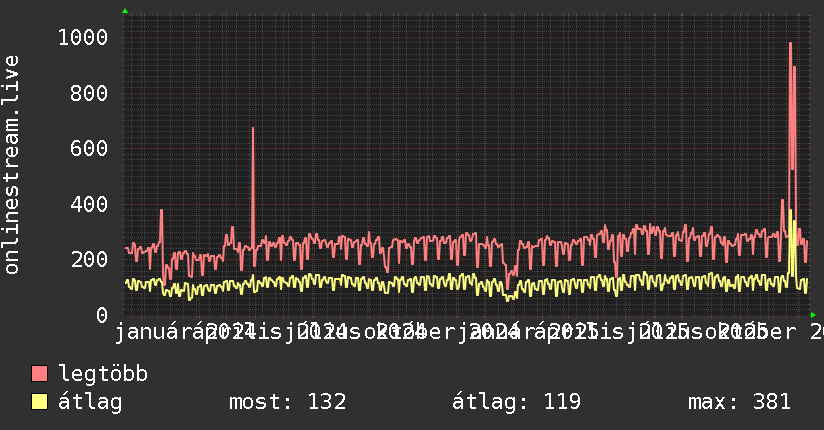Click the 'max: 381' statistic
Image resolution: width=824 pixels, height=430 pixels.
(739, 402)
